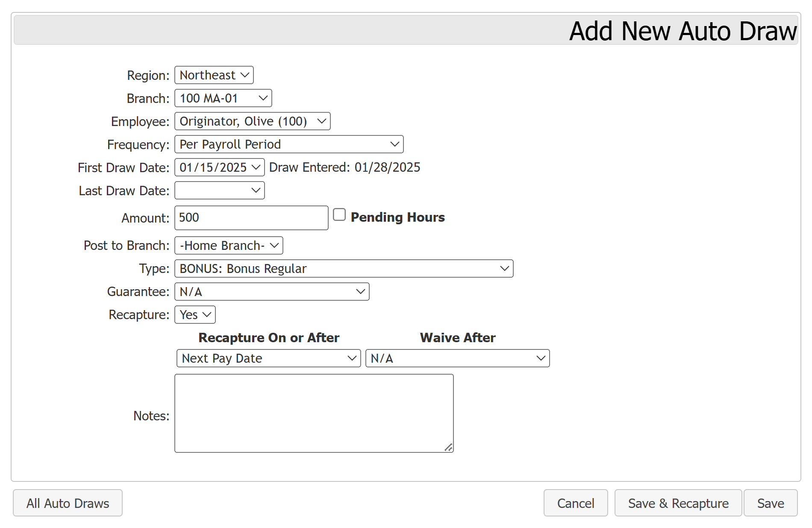The image size is (812, 528).
Task: Click the Cancel button
Action: click(576, 503)
